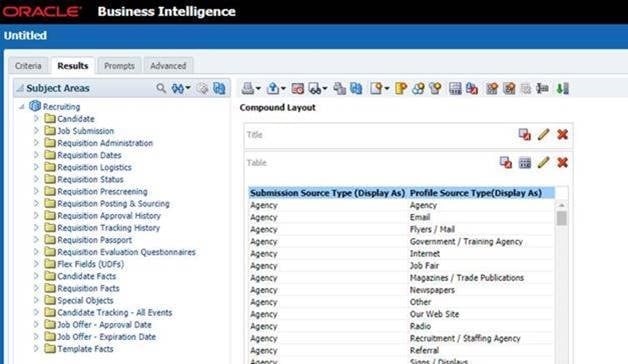Refresh the analysis results from toolbar
628x364 pixels.
click(x=356, y=88)
